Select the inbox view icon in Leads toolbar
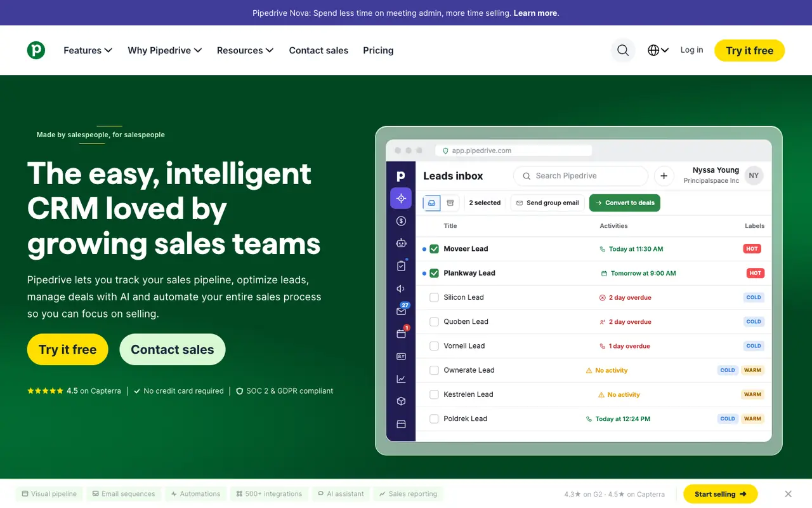 point(432,203)
